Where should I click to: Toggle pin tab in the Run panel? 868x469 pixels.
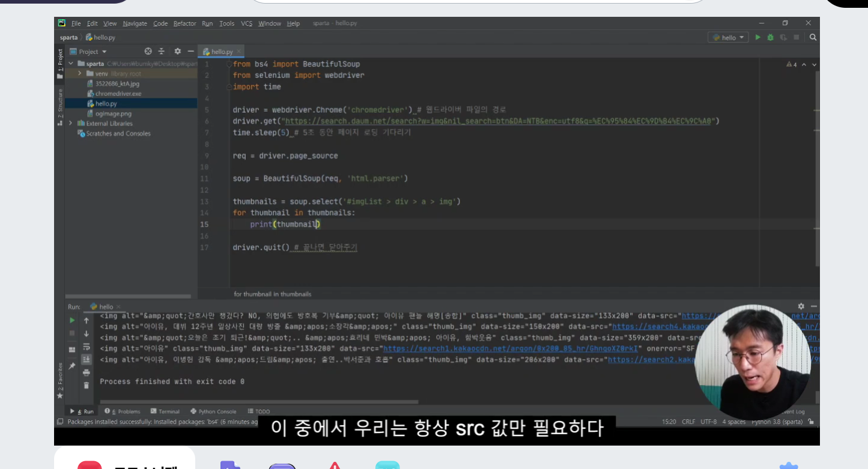point(72,366)
